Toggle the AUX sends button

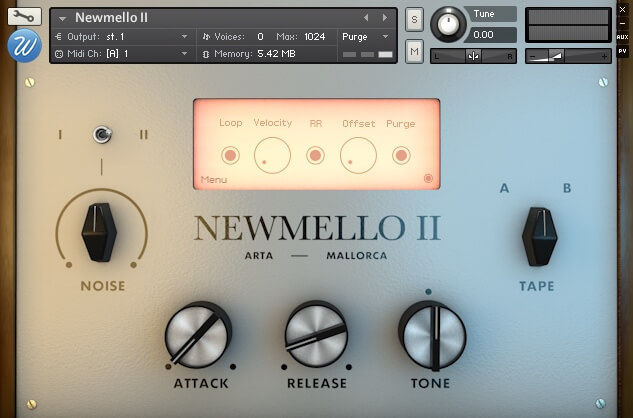pyautogui.click(x=622, y=37)
